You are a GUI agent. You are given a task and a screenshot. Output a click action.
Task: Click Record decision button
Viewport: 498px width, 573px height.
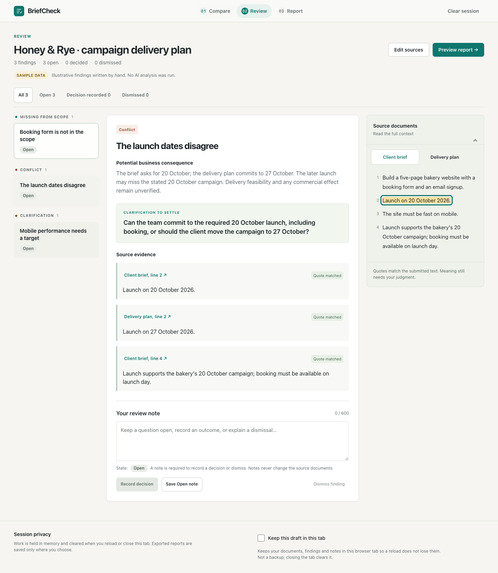tap(137, 484)
